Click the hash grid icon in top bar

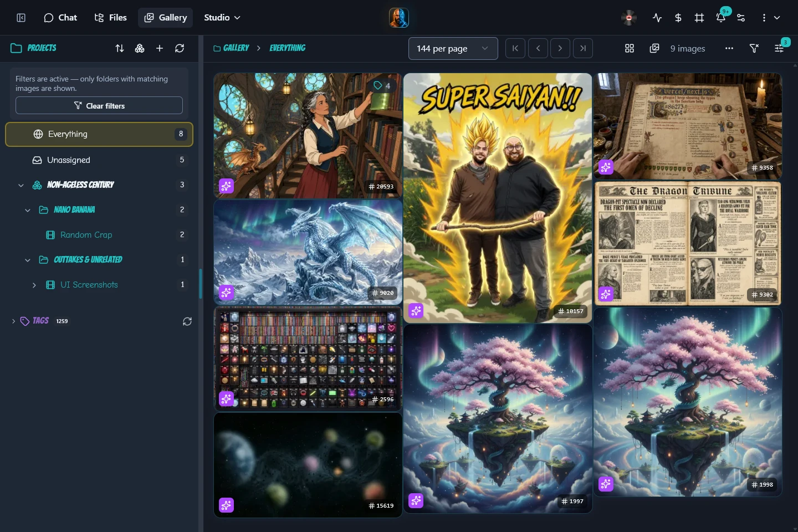coord(699,18)
